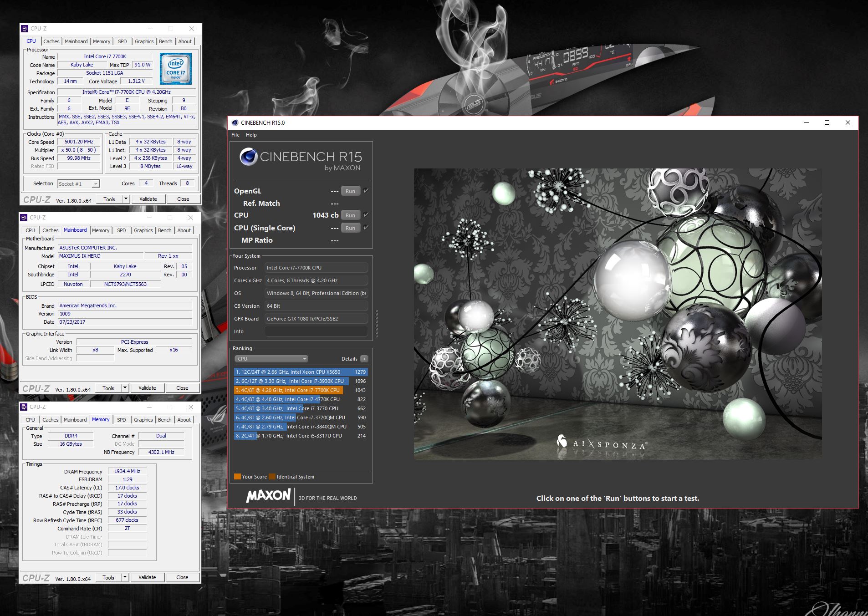Click the DRAM Frequency value 1934.4 MHz
The width and height of the screenshot is (868, 616).
coord(128,471)
